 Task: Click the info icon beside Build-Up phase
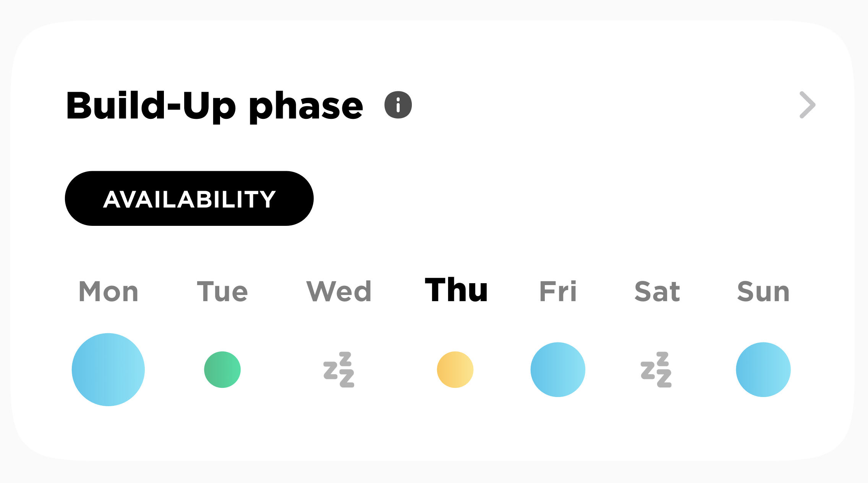tap(398, 105)
